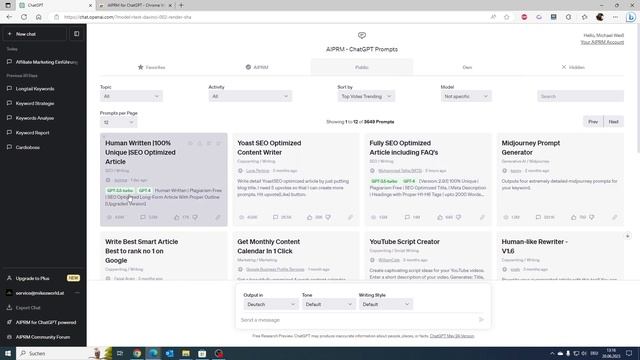Screen dimensions: 640x360
Task: Start a New chat in sidebar
Action: (x=35, y=34)
